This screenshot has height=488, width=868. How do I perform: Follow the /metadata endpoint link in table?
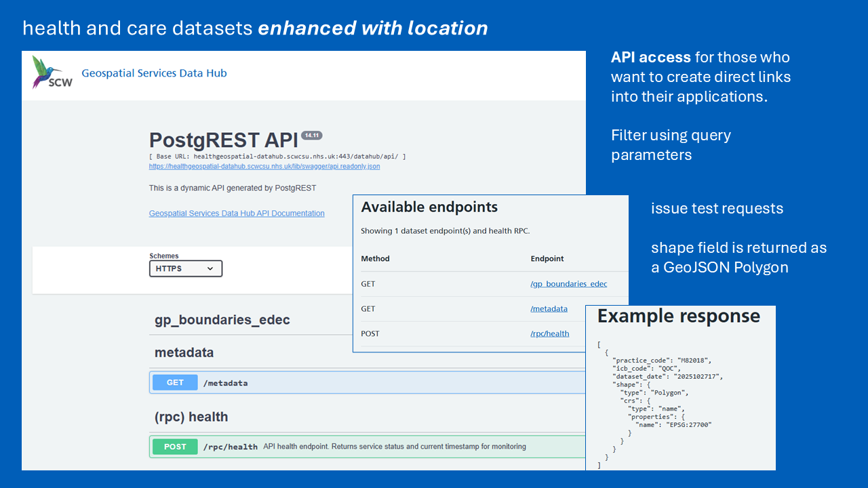tap(549, 308)
